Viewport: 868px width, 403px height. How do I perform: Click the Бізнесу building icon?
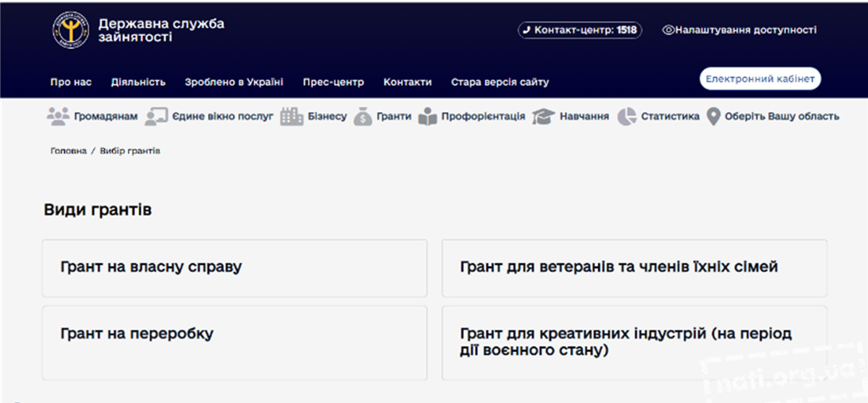click(x=291, y=117)
